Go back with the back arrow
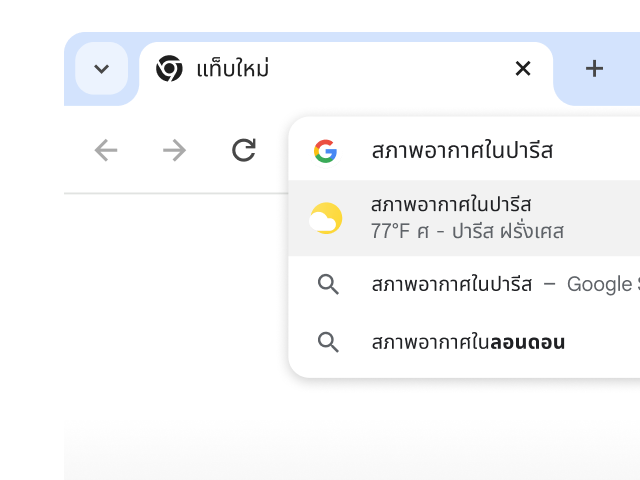This screenshot has height=480, width=640. [x=106, y=150]
